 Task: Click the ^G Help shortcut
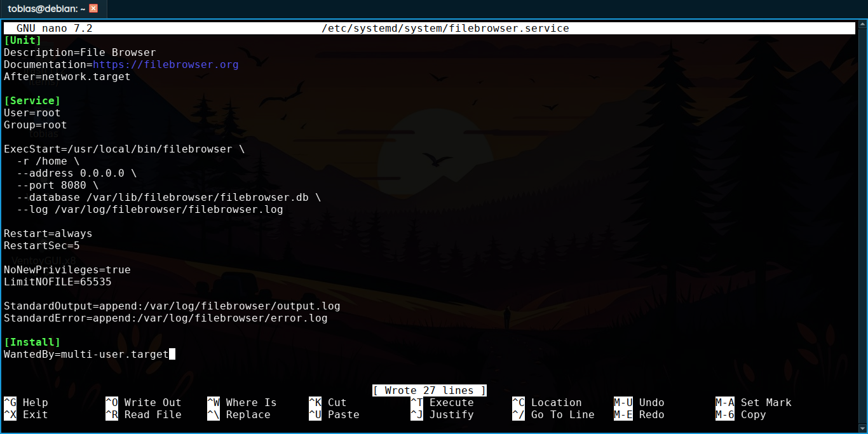[x=26, y=403]
